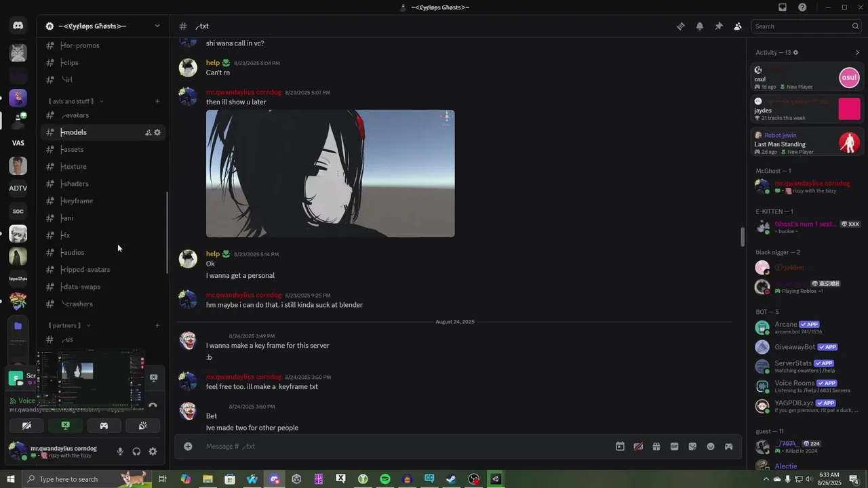Open the avatar screenshot image attachment

click(330, 174)
